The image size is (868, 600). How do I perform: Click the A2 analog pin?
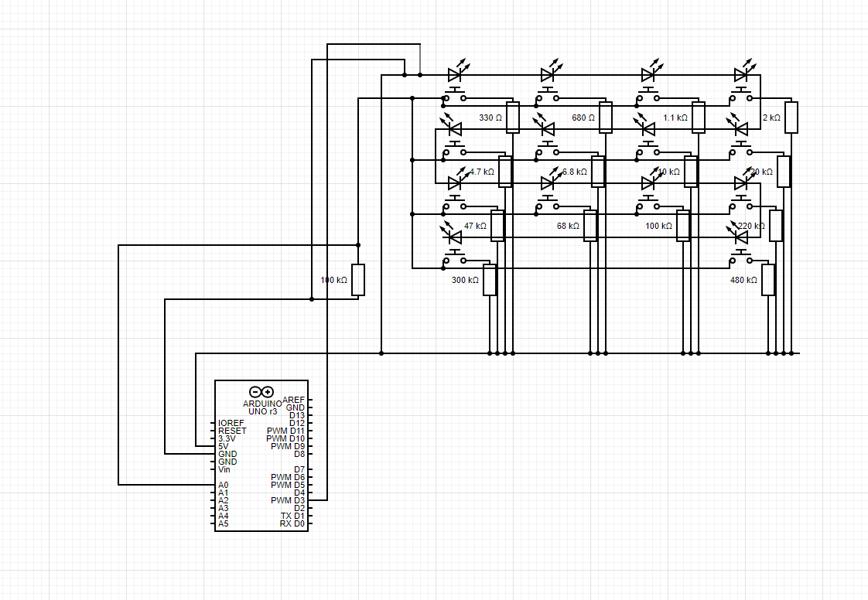[223, 500]
